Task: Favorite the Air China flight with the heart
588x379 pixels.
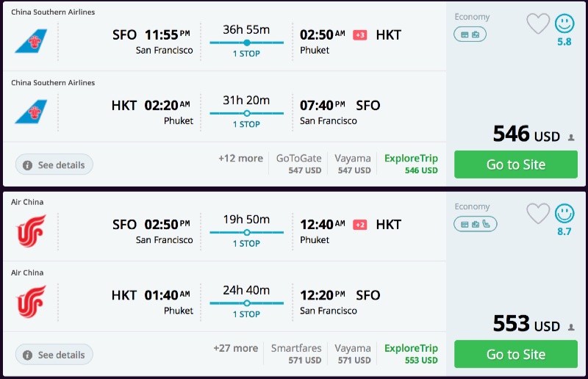Action: pos(538,214)
